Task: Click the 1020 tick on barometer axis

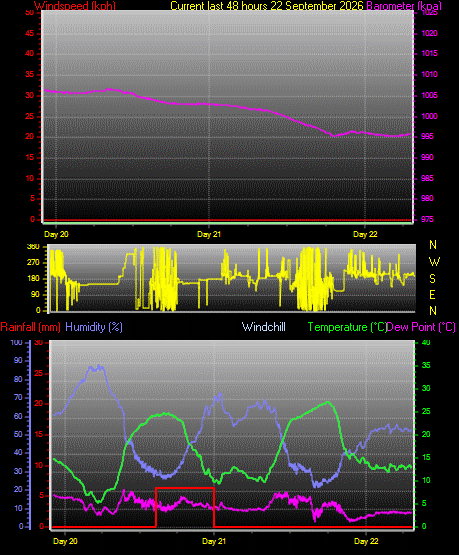Action: tap(430, 33)
